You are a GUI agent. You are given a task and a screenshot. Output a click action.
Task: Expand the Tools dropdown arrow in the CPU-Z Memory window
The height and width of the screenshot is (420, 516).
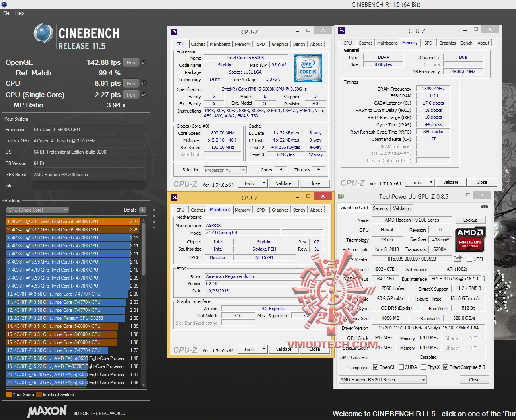click(x=431, y=182)
